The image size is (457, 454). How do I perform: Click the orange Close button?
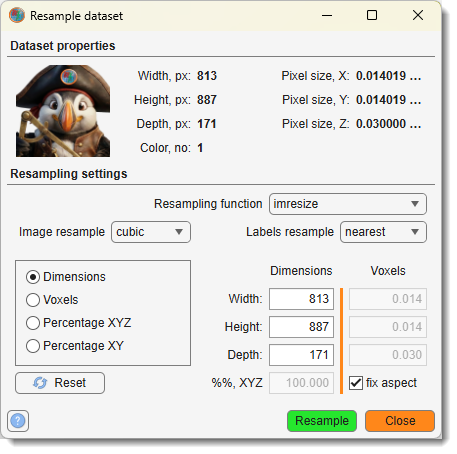(x=400, y=421)
